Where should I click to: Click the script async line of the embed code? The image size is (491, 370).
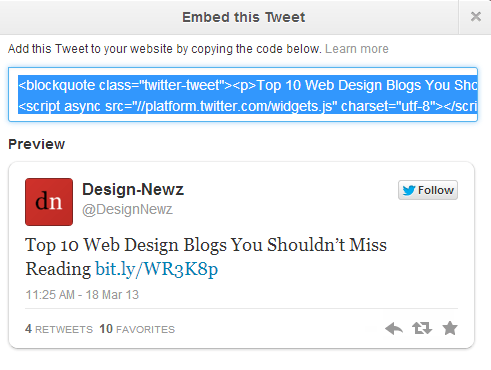(248, 106)
